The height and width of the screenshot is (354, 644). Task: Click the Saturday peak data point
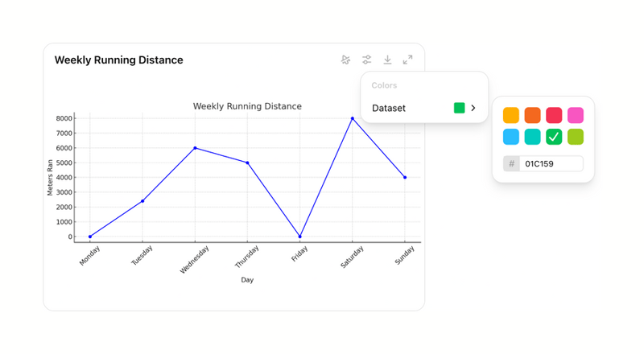click(x=352, y=118)
